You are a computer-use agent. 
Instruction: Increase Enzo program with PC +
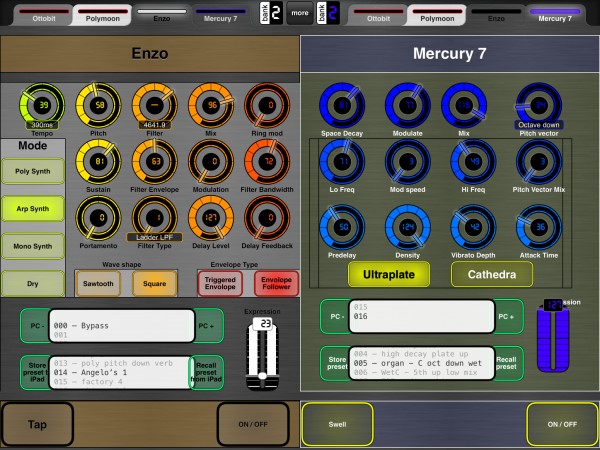tap(207, 326)
